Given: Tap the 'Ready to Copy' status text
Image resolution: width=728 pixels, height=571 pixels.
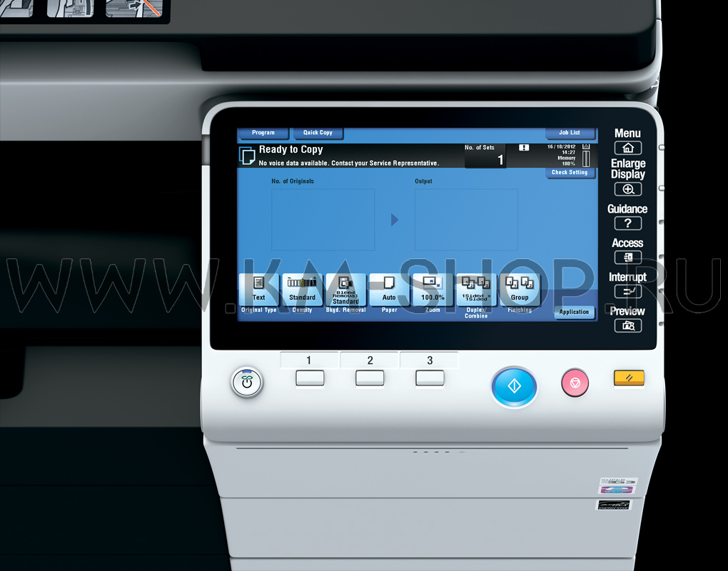Looking at the screenshot, I should [291, 149].
